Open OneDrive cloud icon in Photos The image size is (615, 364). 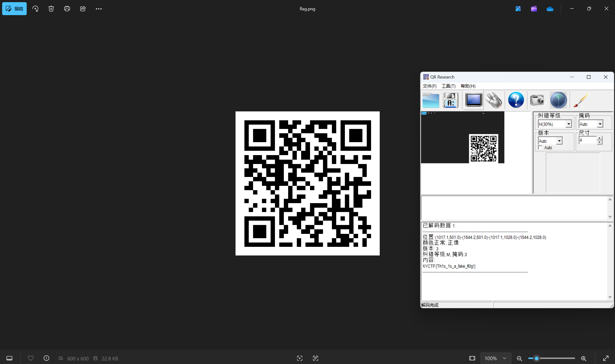click(x=550, y=9)
